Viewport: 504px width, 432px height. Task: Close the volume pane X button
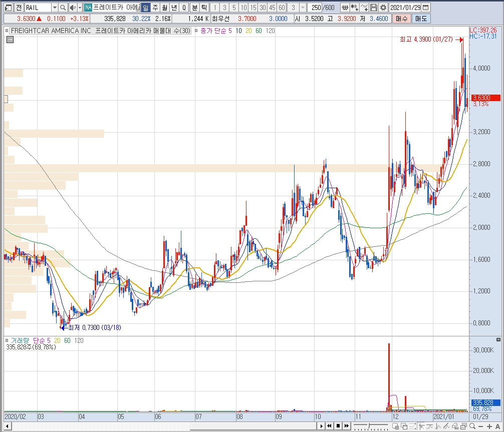click(x=498, y=339)
